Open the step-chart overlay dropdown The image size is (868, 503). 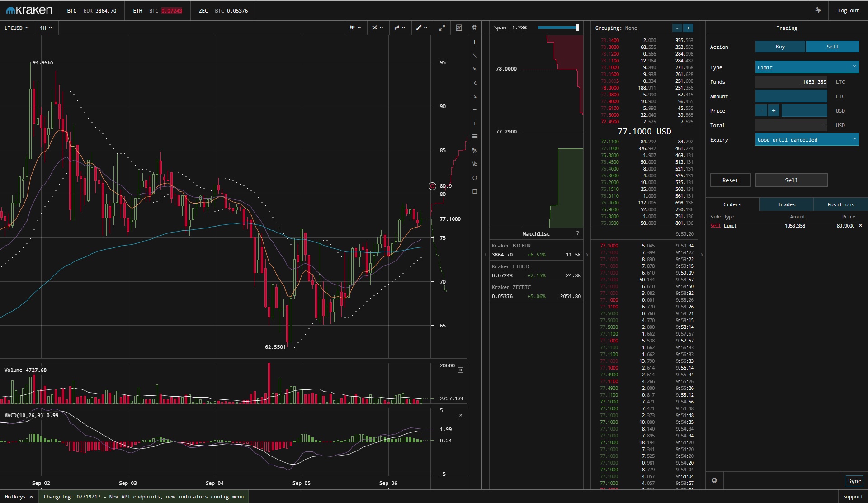click(400, 28)
